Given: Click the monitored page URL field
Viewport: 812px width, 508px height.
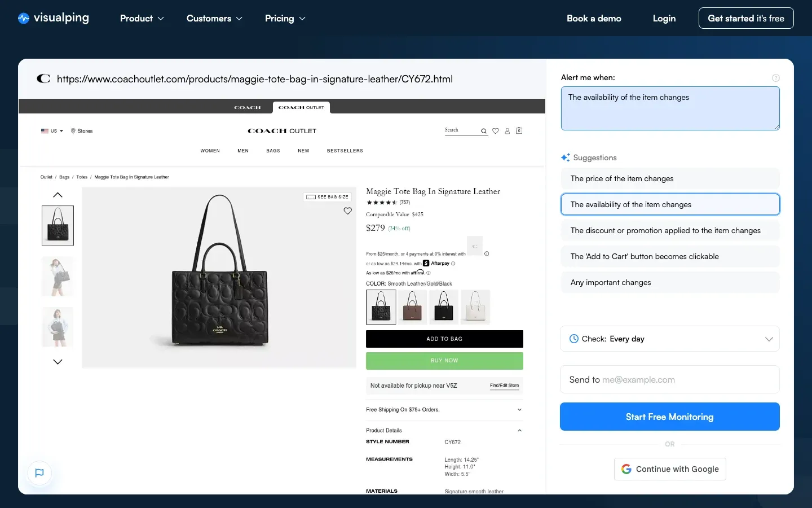Looking at the screenshot, I should point(255,79).
